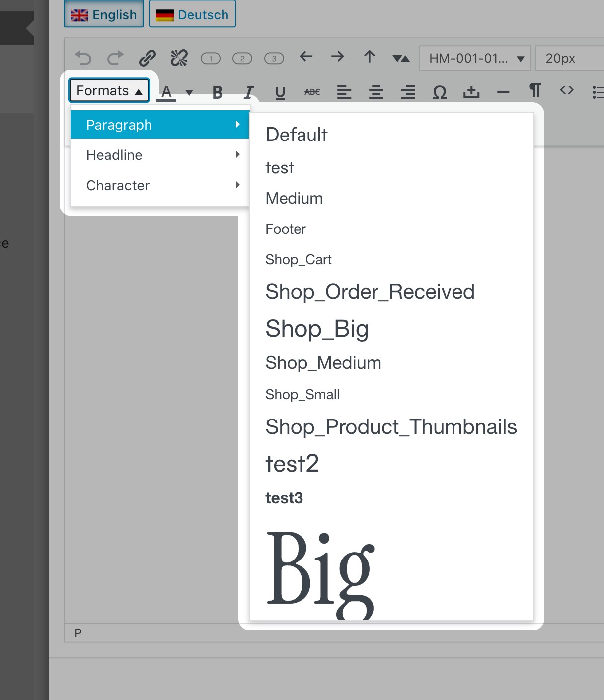The height and width of the screenshot is (700, 604).
Task: Toggle the bullet list icon
Action: [598, 92]
